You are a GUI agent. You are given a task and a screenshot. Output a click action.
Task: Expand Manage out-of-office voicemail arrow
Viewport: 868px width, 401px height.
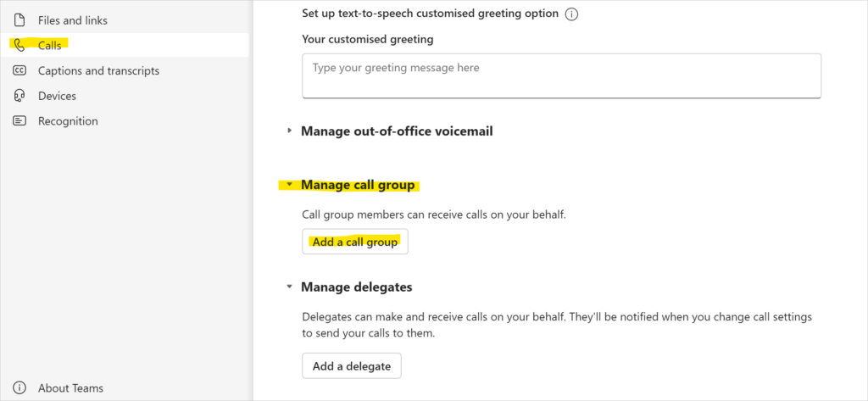tap(289, 131)
